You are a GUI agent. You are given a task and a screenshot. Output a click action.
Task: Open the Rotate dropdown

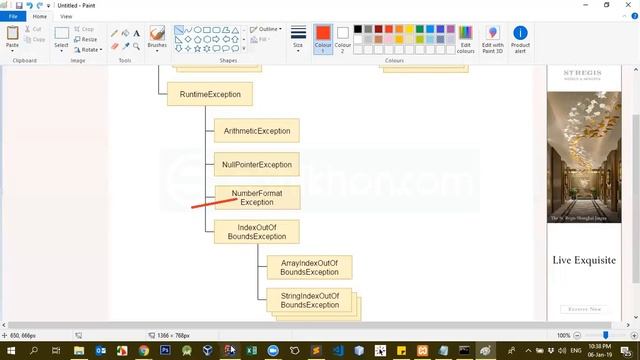[89, 50]
